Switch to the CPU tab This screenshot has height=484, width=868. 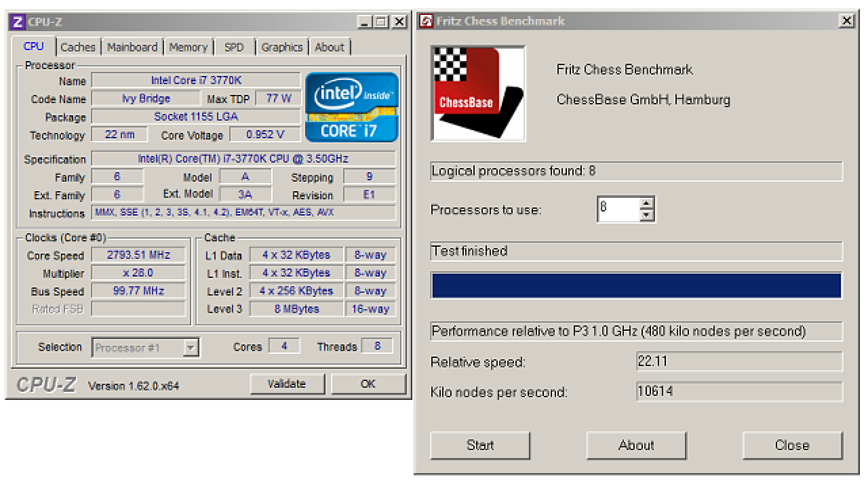coord(33,46)
